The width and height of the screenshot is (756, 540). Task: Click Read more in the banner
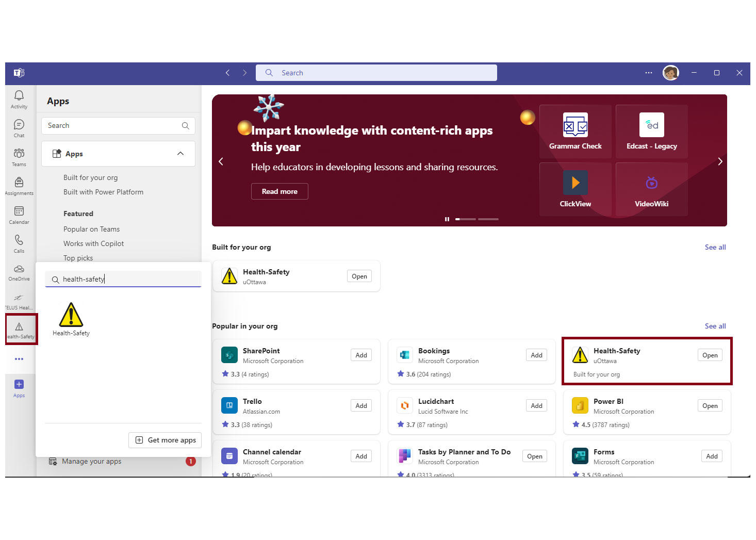pyautogui.click(x=279, y=191)
